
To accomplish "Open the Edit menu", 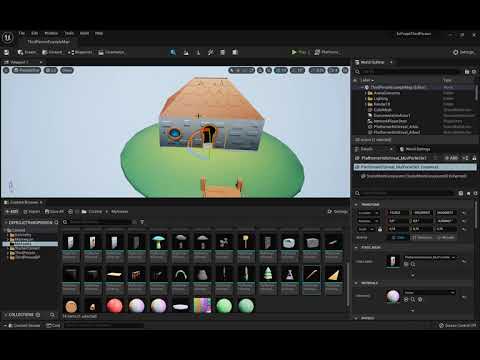I will pyautogui.click(x=34, y=33).
